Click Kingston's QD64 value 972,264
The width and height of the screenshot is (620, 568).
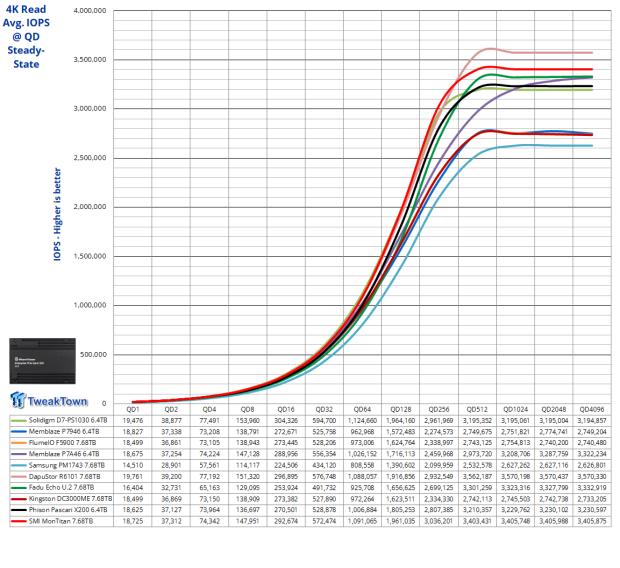tap(362, 499)
